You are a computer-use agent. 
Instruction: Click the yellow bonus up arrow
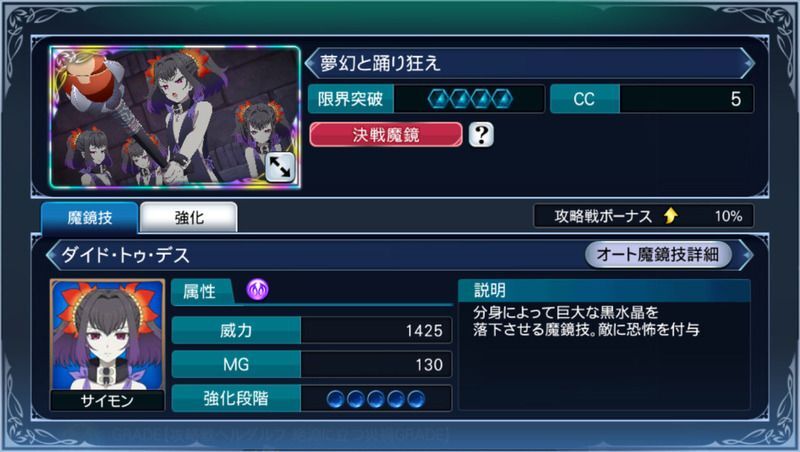pyautogui.click(x=671, y=216)
